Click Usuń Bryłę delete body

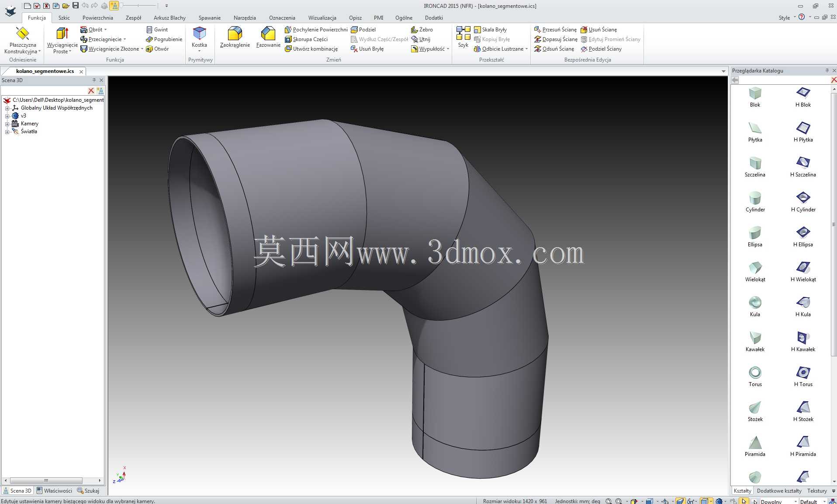pyautogui.click(x=367, y=49)
